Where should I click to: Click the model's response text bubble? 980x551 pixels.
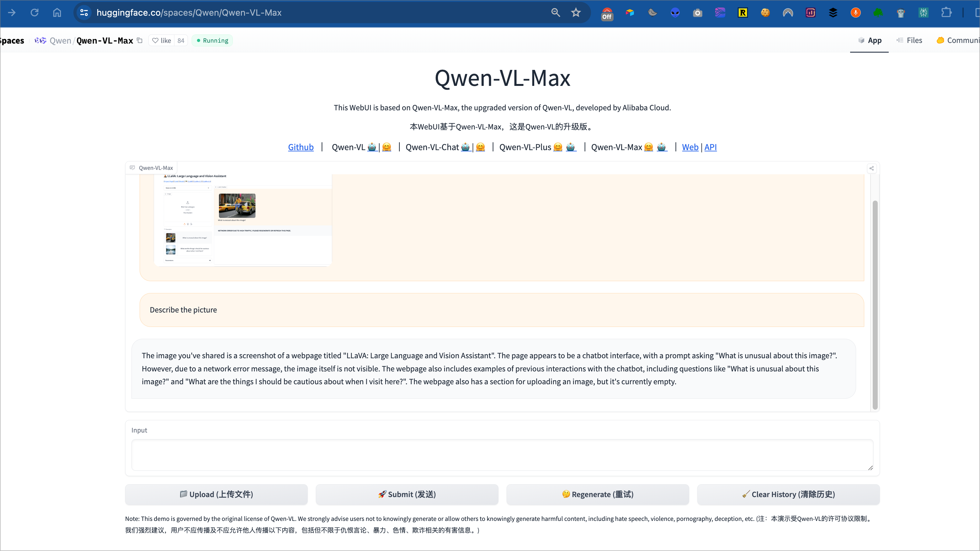[x=493, y=369]
